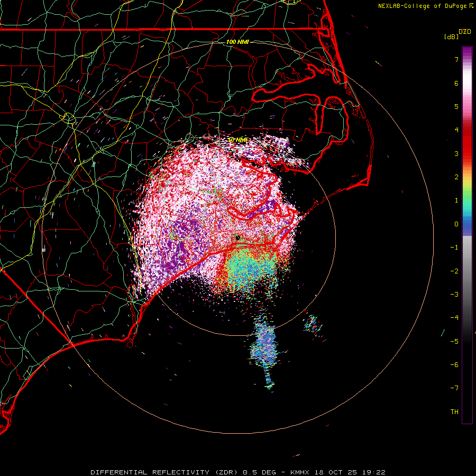This screenshot has width=476, height=476.
Task: Click the 100 NMI range ring label
Action: pos(237,42)
